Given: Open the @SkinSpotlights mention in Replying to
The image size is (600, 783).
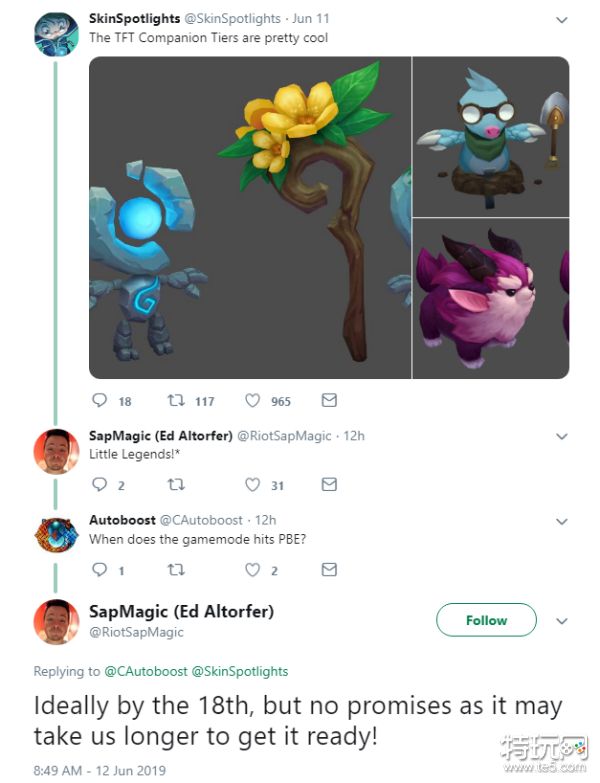Looking at the screenshot, I should [240, 671].
